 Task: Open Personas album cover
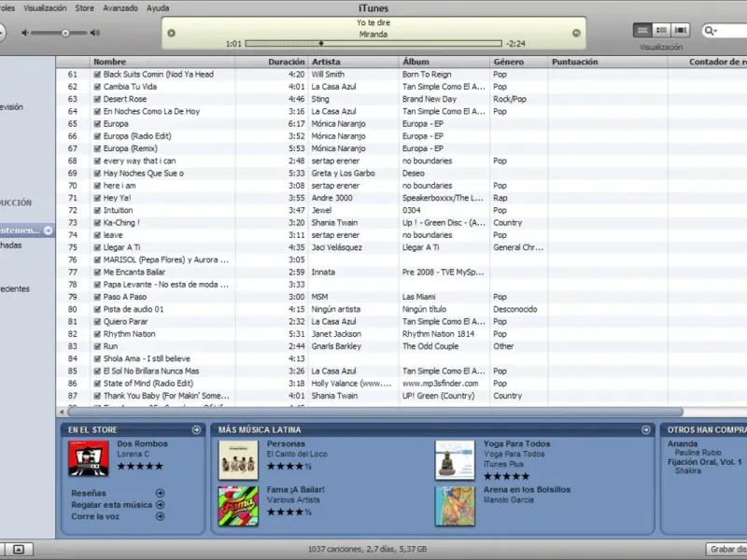pos(238,460)
